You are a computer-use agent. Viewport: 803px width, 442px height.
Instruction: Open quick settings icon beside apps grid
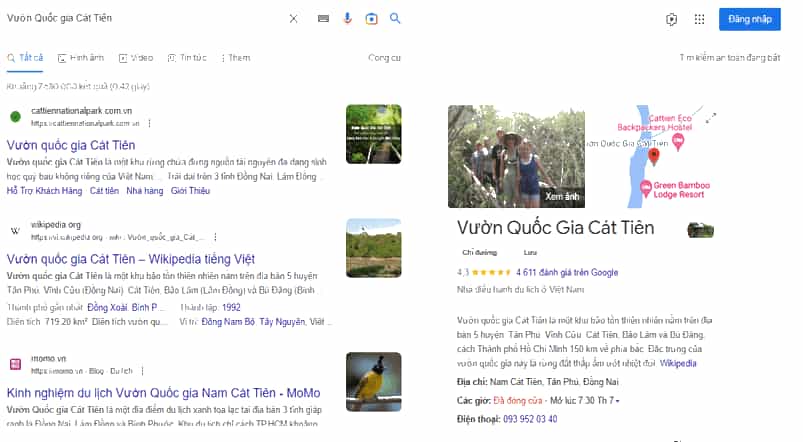671,19
